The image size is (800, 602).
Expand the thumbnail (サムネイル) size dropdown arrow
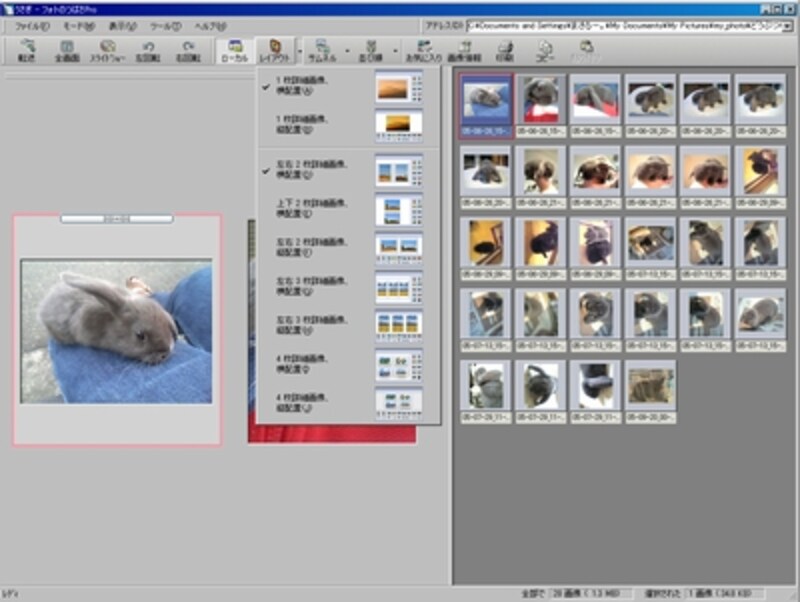347,51
